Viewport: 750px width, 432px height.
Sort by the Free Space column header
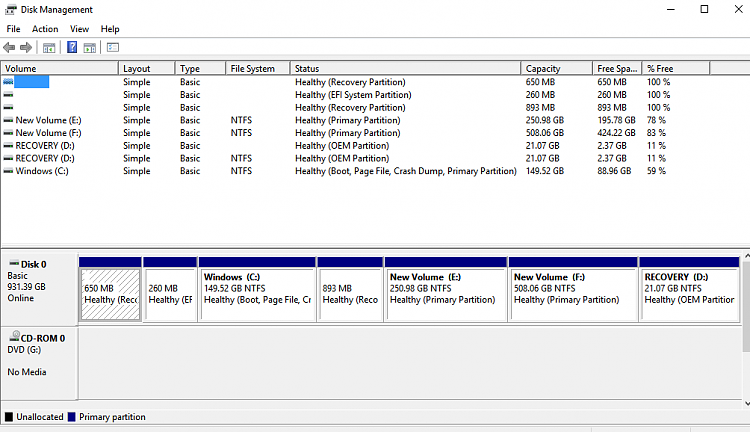pos(617,68)
